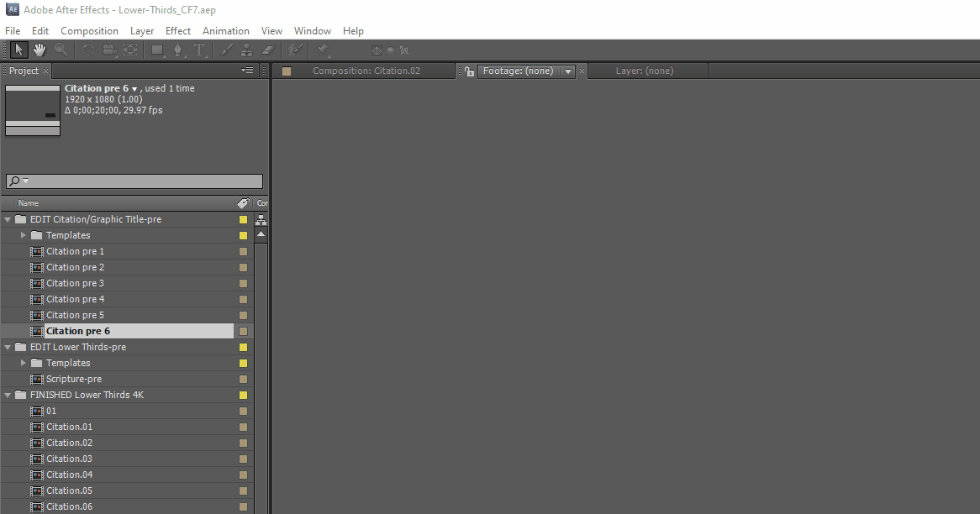Open the Footage viewer dropdown

[x=568, y=71]
